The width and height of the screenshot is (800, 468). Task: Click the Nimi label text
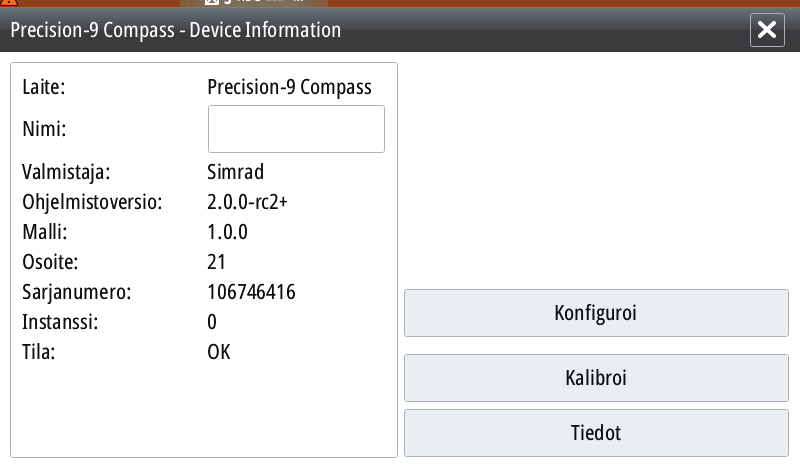[x=44, y=129]
